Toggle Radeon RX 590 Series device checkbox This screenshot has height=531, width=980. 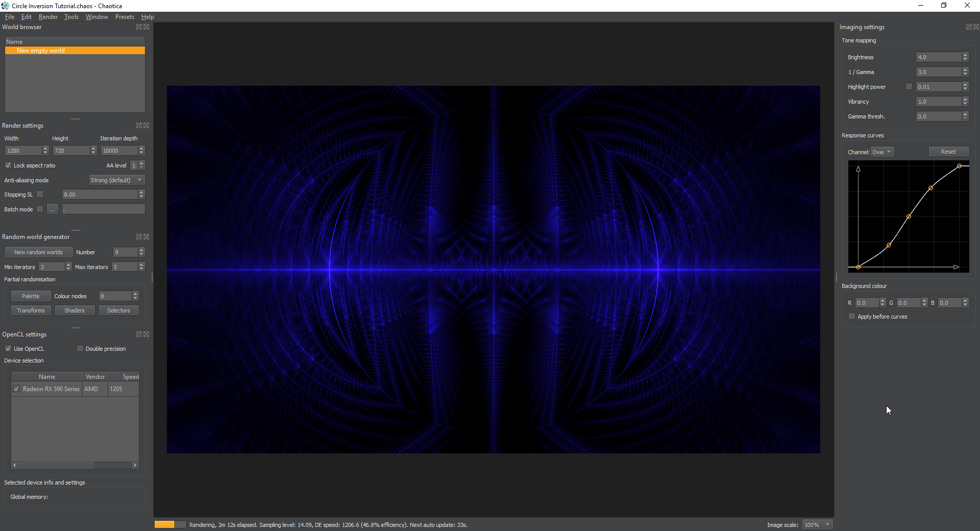point(16,389)
